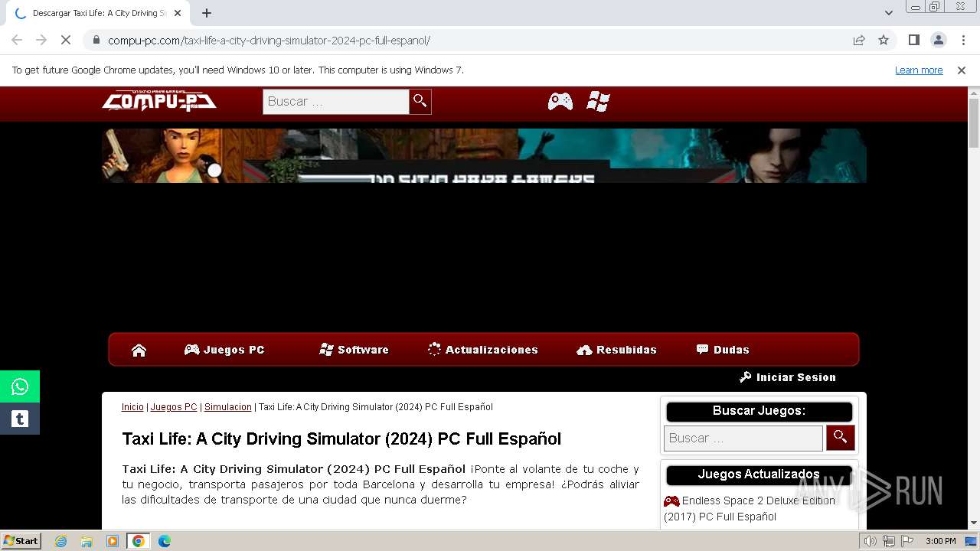Open the gamepad icon in site header
Viewport: 980px width, 551px height.
coord(560,101)
